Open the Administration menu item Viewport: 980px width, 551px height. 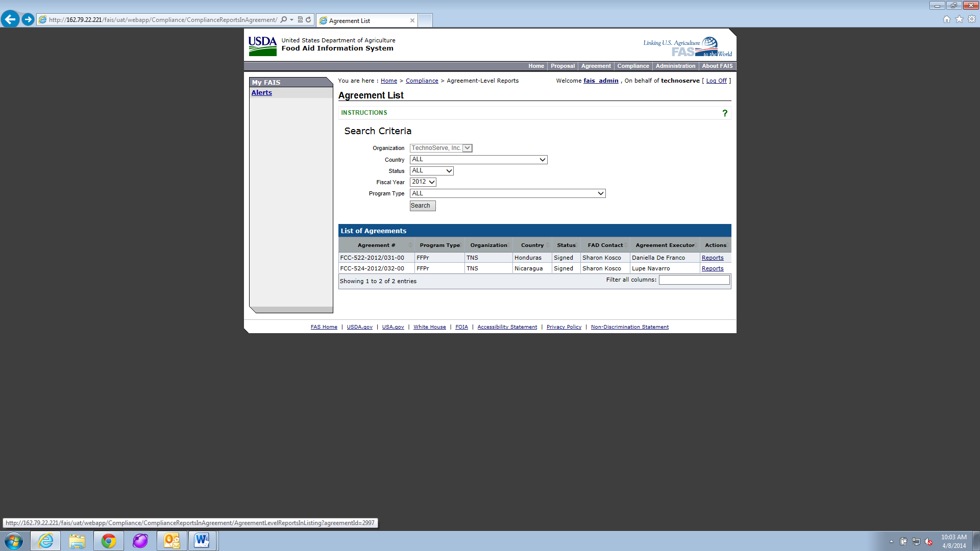click(675, 66)
